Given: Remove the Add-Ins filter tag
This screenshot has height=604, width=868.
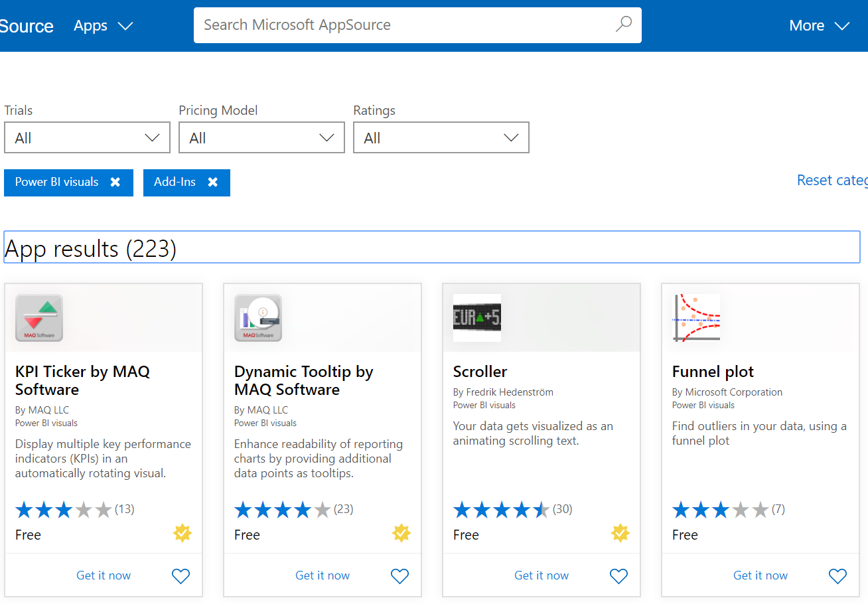Looking at the screenshot, I should [x=213, y=182].
